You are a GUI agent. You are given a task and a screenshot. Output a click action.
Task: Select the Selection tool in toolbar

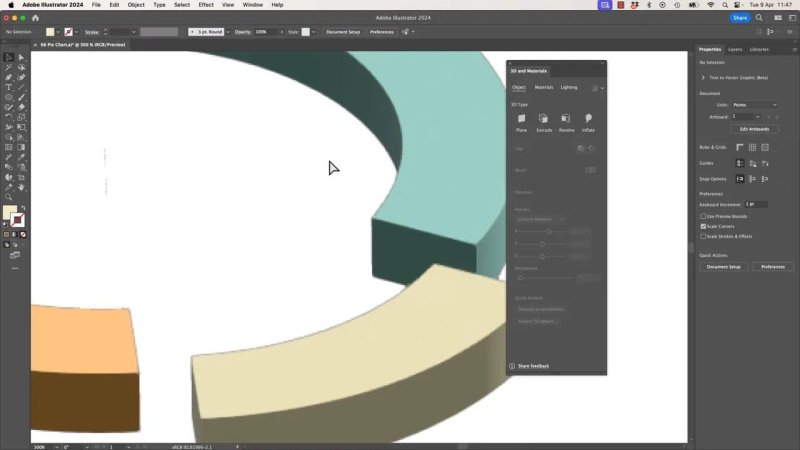coord(9,57)
